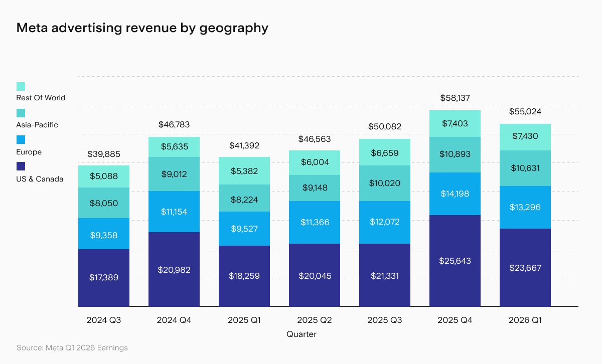This screenshot has height=364, width=602.
Task: Click the 2025 Q2 axis label
Action: 315,320
